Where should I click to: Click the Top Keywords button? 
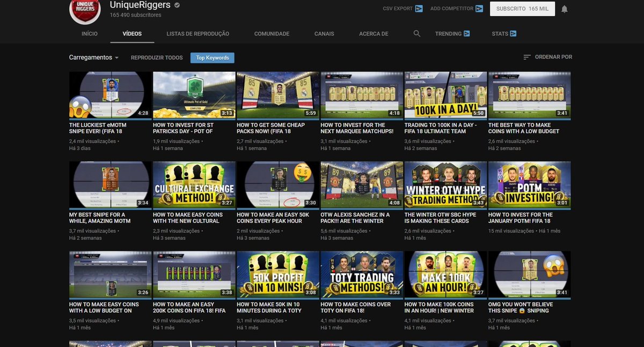(x=212, y=57)
